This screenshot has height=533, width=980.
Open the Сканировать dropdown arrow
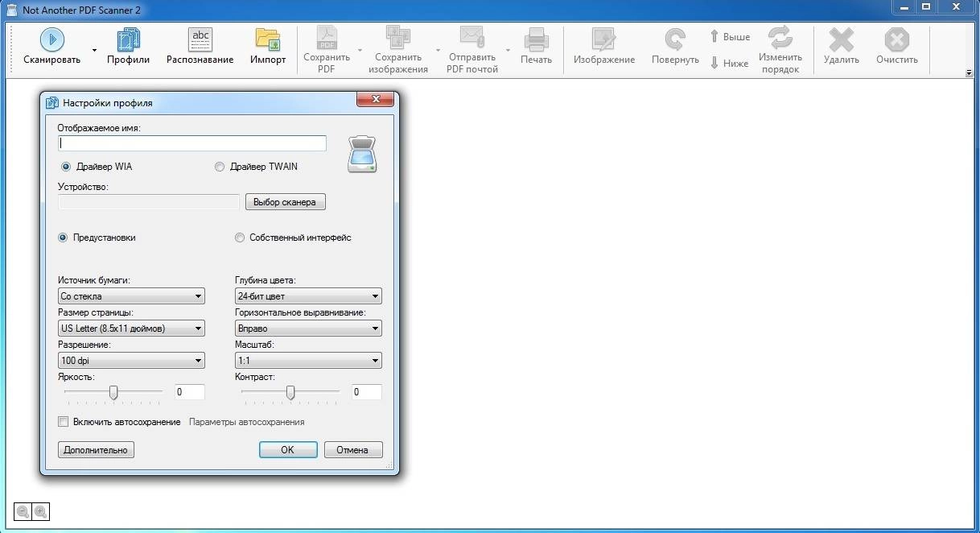94,50
